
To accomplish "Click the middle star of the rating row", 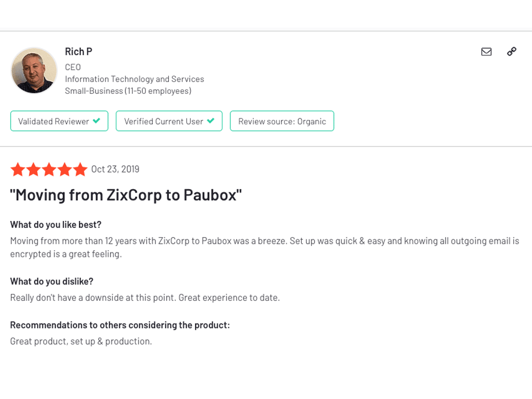I will point(49,169).
